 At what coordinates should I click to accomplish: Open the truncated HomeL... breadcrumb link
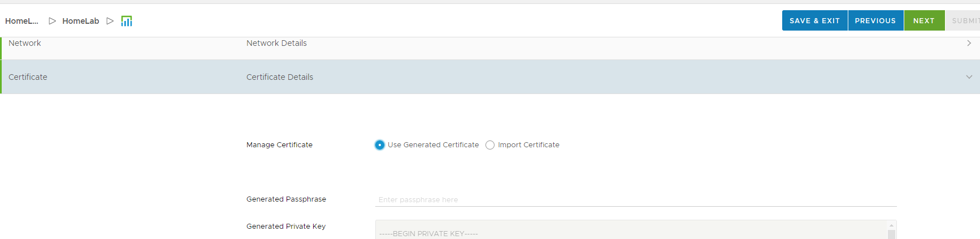coord(21,21)
